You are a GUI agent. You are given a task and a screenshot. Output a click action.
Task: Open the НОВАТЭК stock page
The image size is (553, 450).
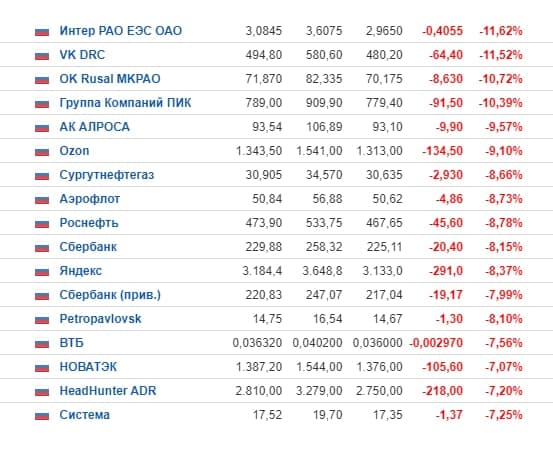88,367
